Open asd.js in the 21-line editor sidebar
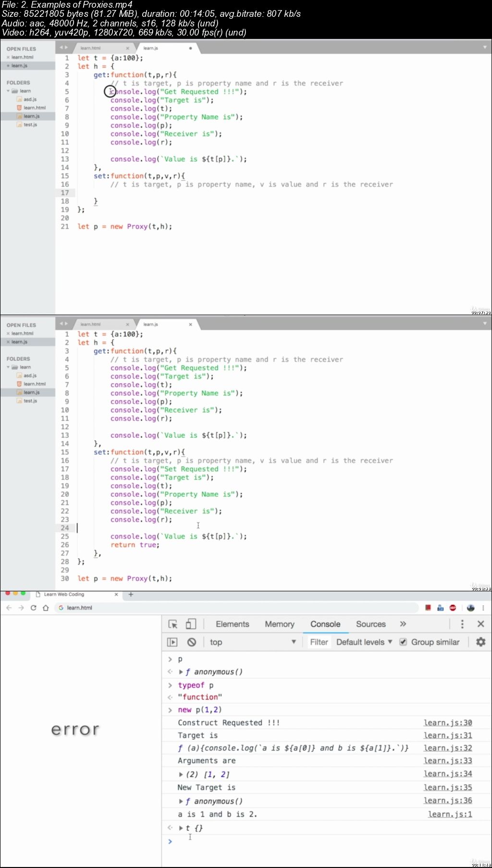 [30, 99]
